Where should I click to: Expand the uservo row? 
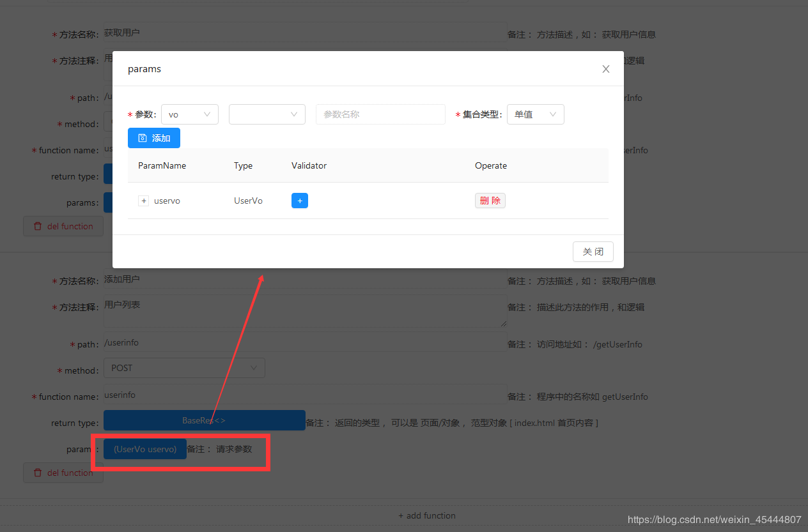coord(144,201)
